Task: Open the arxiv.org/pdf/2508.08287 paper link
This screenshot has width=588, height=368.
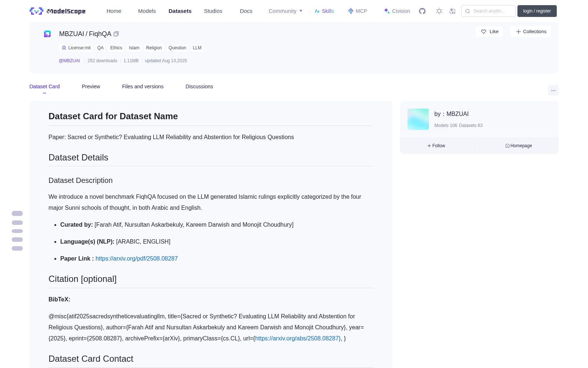Action: coord(137,258)
